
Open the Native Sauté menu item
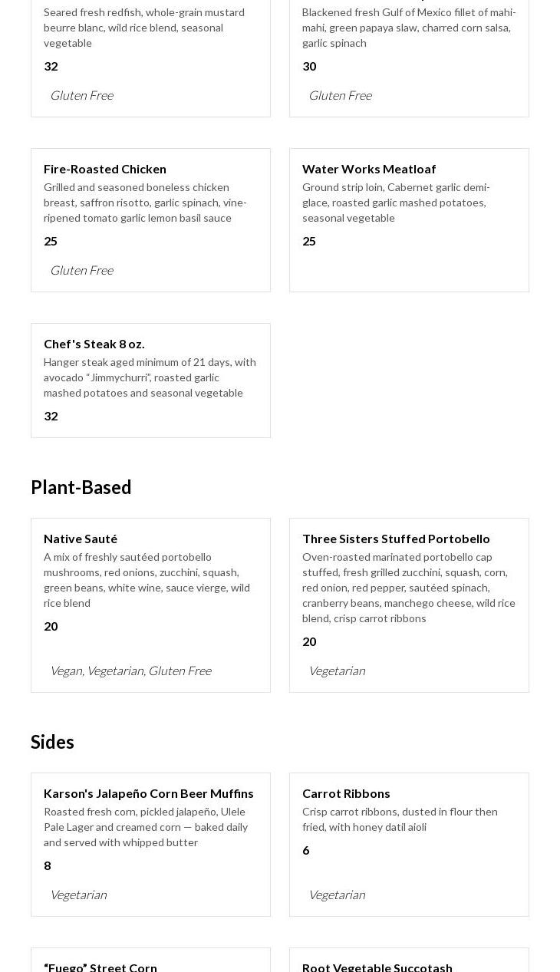[x=81, y=539]
